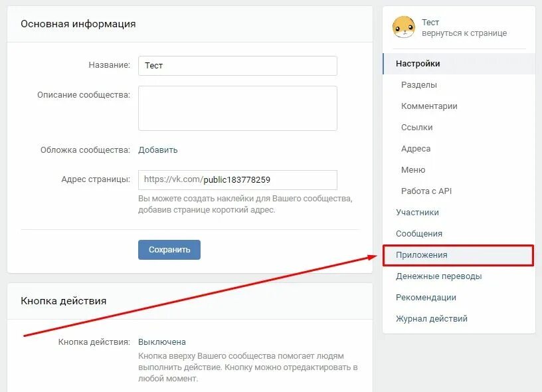Click the Описание сообщества text area
This screenshot has height=392, width=542.
(238, 108)
